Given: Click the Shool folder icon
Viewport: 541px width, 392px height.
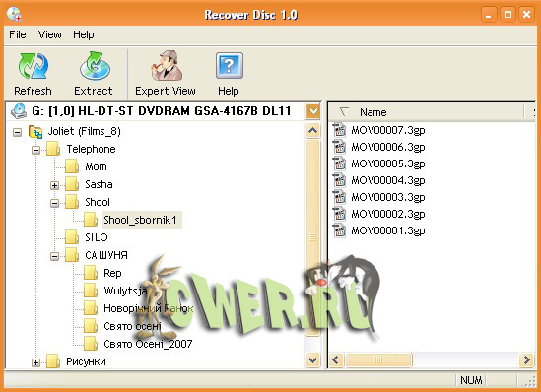Looking at the screenshot, I should point(72,202).
